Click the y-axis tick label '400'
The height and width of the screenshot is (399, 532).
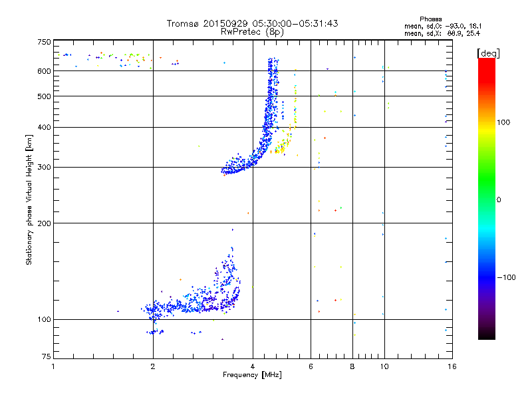click(44, 127)
